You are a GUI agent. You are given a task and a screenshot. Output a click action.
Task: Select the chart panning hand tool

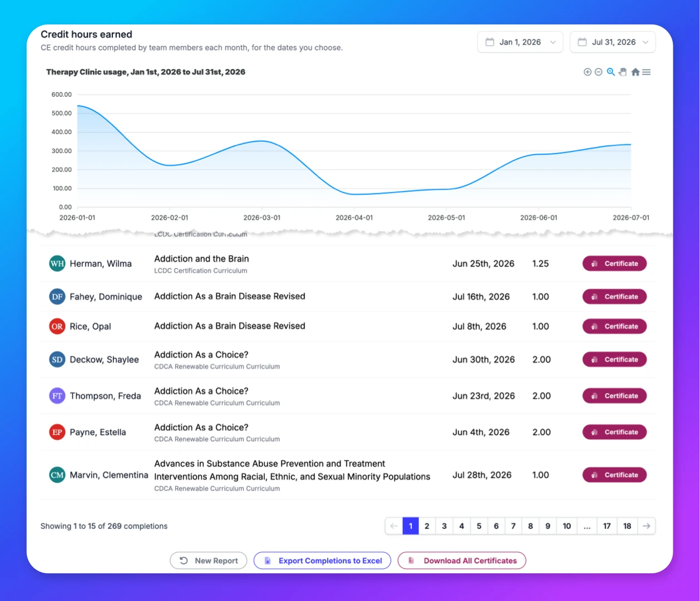tap(623, 72)
